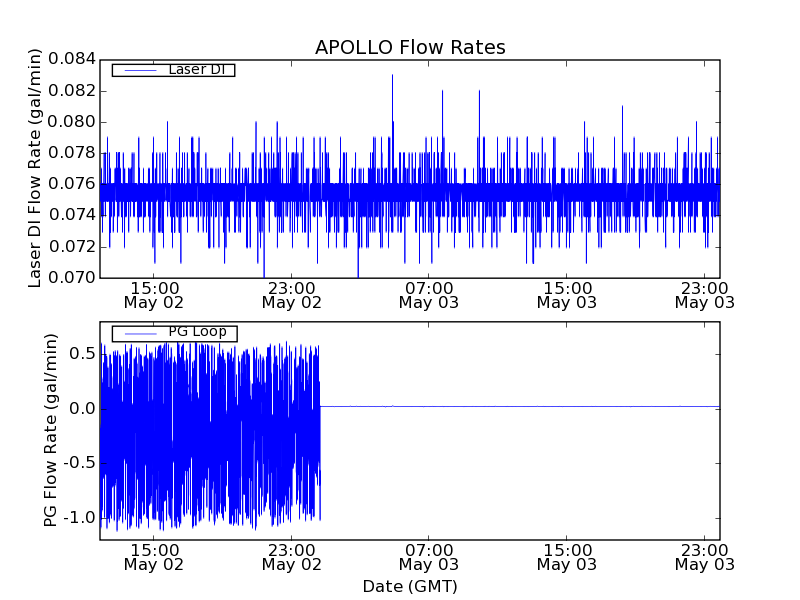Image resolution: width=800 pixels, height=600 pixels.
Task: Click the '23:00 May 02' tick under top plot
Action: [291, 294]
